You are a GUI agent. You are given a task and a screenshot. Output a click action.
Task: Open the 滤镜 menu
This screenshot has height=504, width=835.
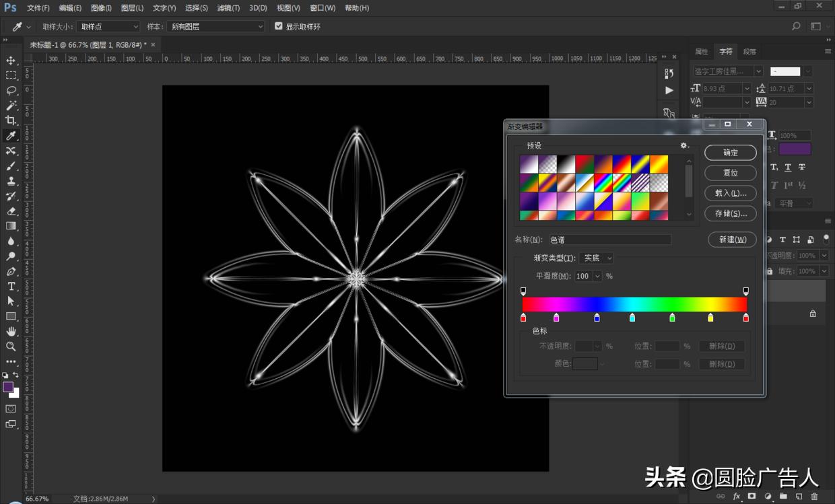pyautogui.click(x=228, y=7)
